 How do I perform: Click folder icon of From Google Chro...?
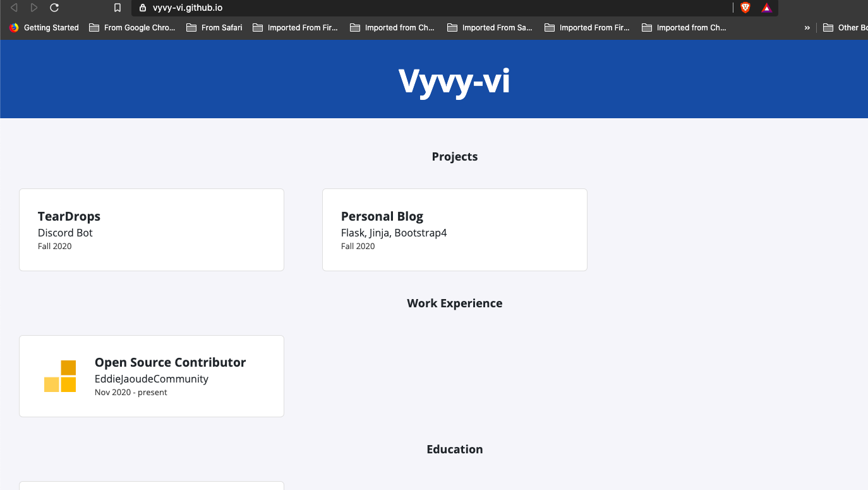pyautogui.click(x=94, y=27)
